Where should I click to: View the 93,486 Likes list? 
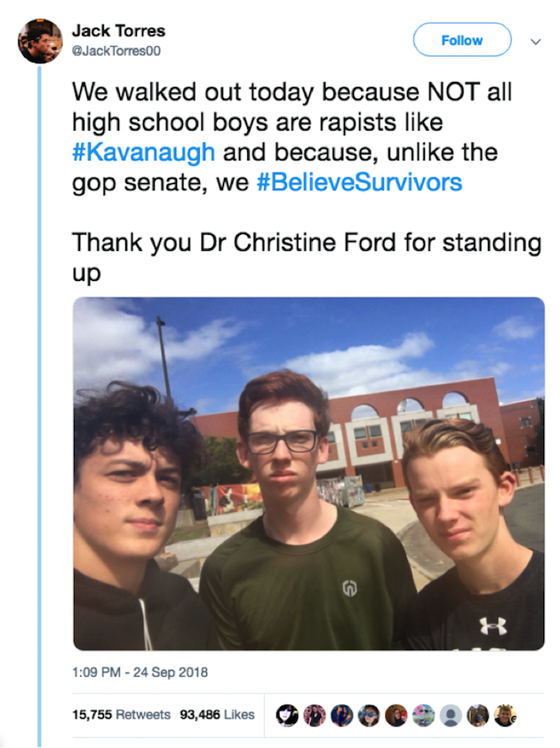[x=217, y=714]
